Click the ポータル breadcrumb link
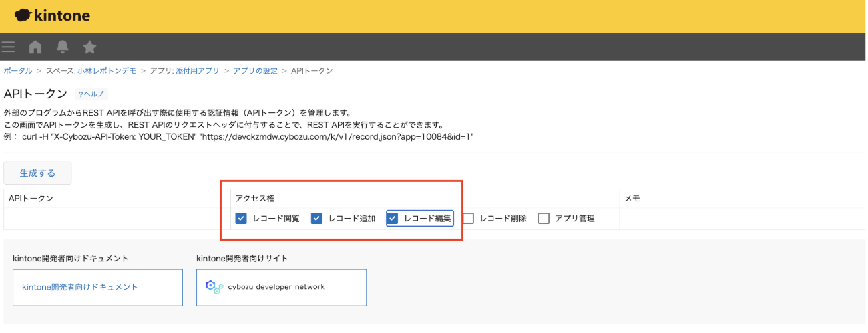 pyautogui.click(x=18, y=70)
